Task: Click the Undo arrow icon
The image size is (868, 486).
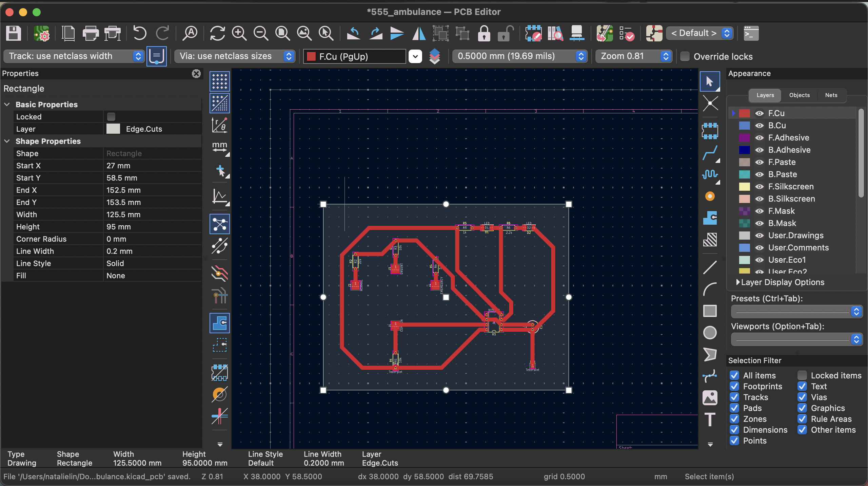Action: click(139, 34)
